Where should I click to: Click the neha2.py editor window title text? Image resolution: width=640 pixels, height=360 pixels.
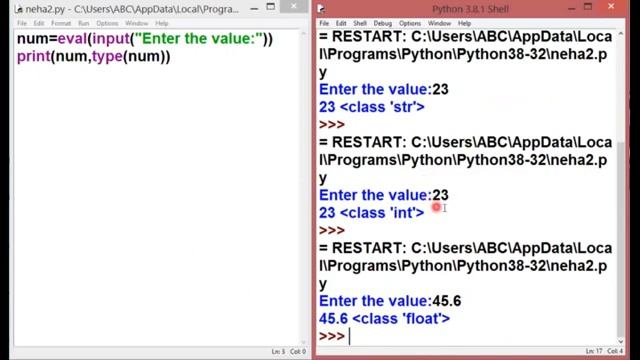tap(132, 9)
